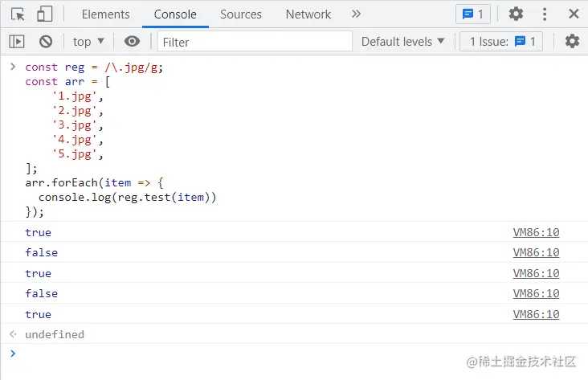Viewport: 588px width, 380px height.
Task: Open console settings gear
Action: (x=572, y=41)
